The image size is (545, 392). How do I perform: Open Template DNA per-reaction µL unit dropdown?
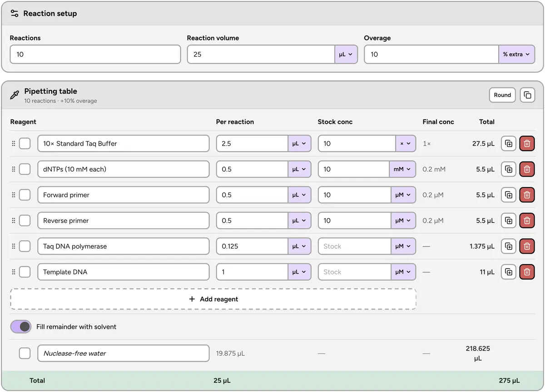tap(299, 272)
